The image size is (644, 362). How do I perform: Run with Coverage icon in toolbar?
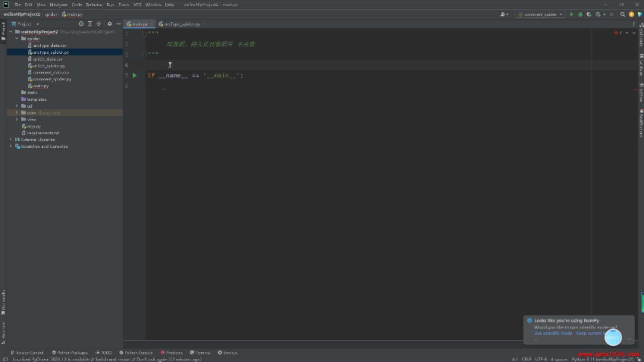coord(589,14)
